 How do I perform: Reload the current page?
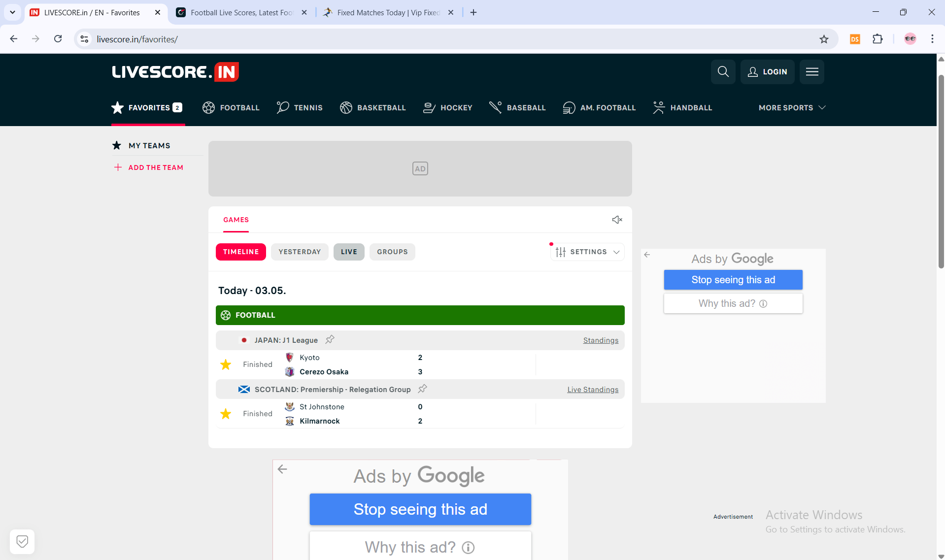(x=58, y=39)
